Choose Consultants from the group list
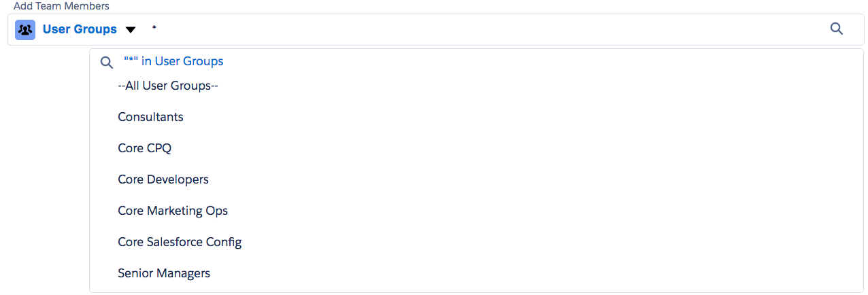Screen dimensions: 868x295 150,117
